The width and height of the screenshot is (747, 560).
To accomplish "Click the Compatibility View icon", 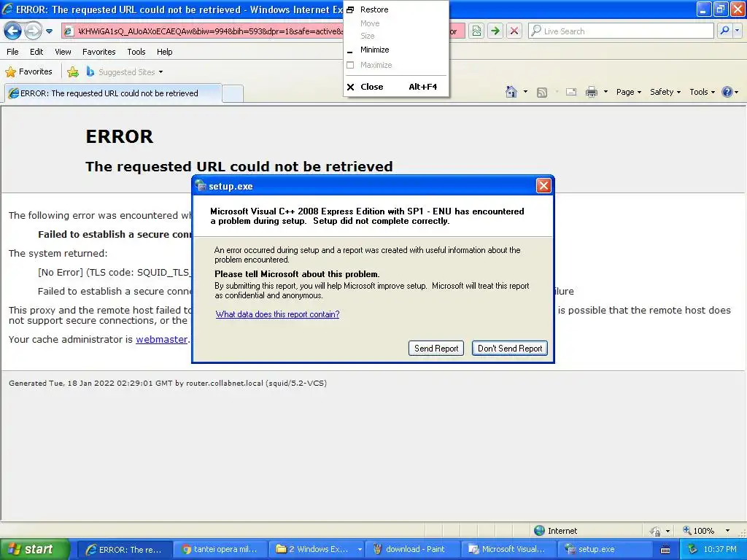I will [476, 31].
